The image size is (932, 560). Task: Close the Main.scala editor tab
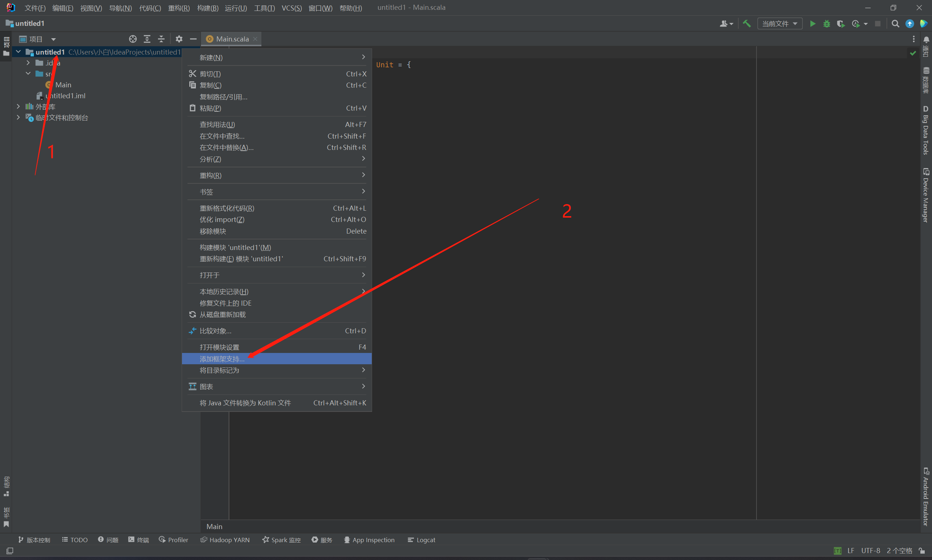(255, 39)
